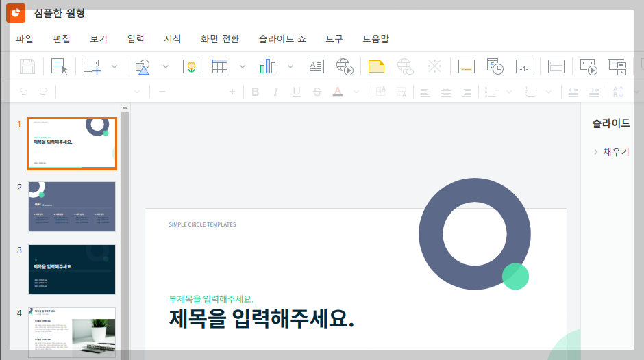644x360 pixels.
Task: Toggle strikethrough formatting
Action: click(317, 92)
